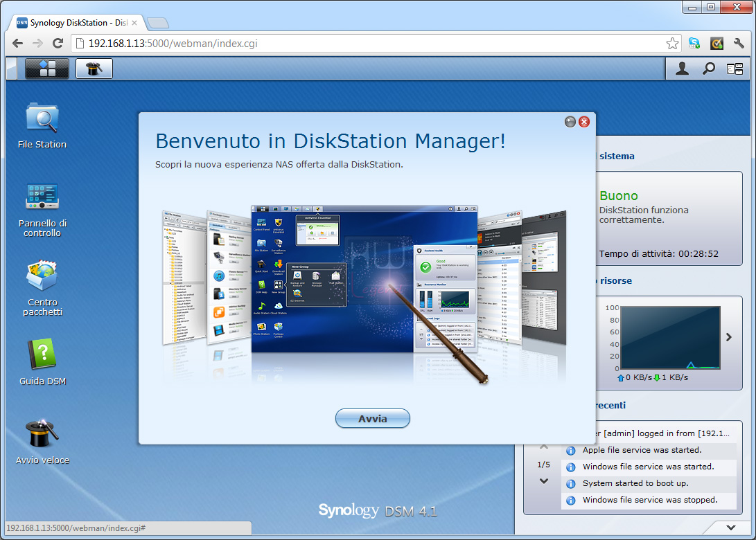The width and height of the screenshot is (756, 540).
Task: Open the Pannello di controllo desktop icon
Action: pos(42,210)
